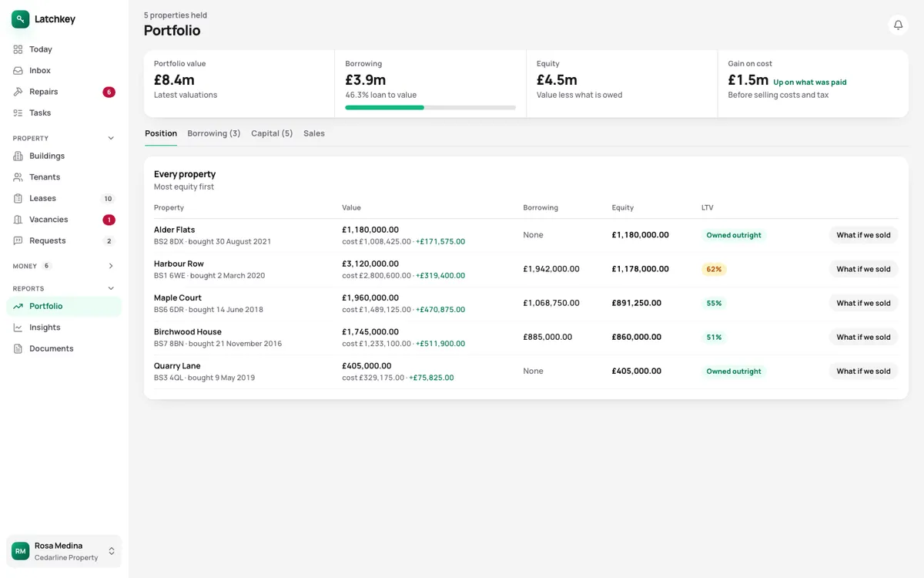Screen dimensions: 924x578
Task: Click the 55% LTV pill for Maple Court
Action: pos(714,303)
